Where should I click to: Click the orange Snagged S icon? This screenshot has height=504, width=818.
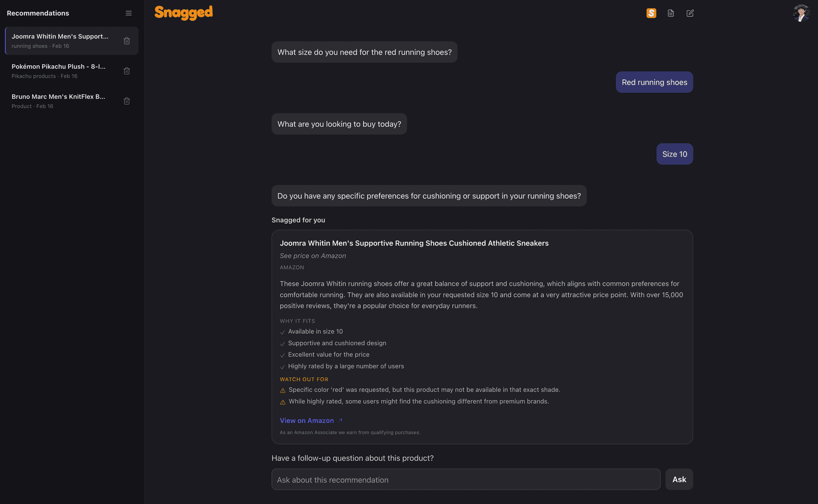point(651,13)
